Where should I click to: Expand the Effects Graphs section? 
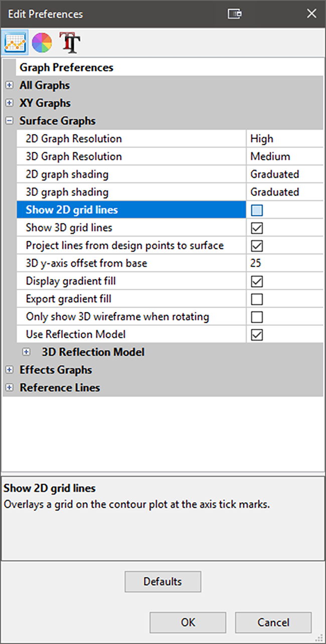pos(9,370)
